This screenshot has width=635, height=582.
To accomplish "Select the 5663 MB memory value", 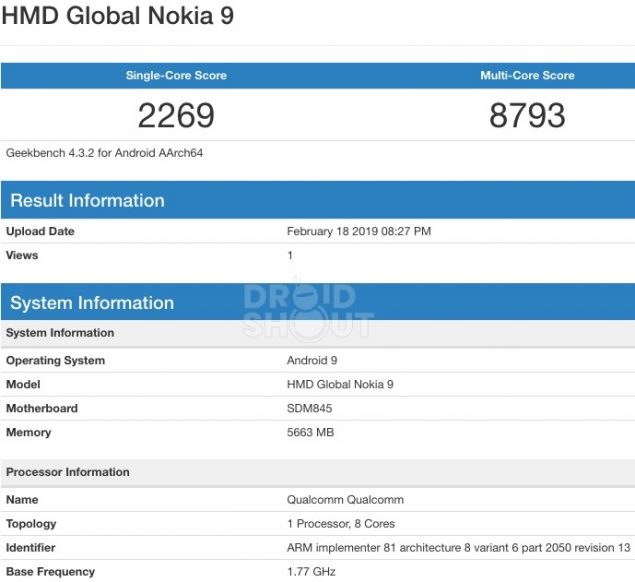I will click(x=311, y=432).
